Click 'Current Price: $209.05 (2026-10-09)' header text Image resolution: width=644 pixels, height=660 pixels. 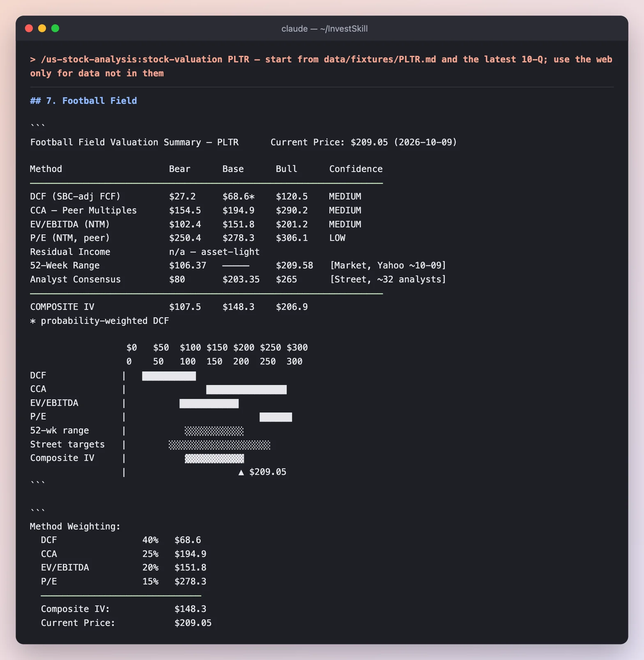coord(363,142)
